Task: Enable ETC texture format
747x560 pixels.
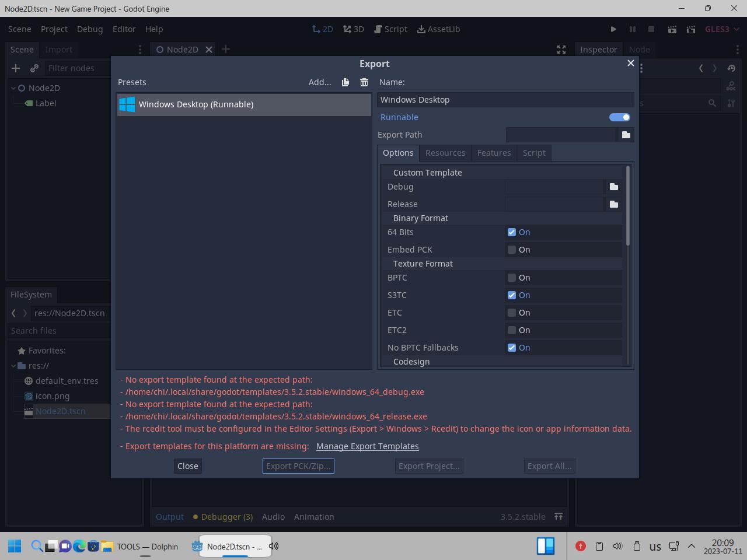Action: (512, 313)
